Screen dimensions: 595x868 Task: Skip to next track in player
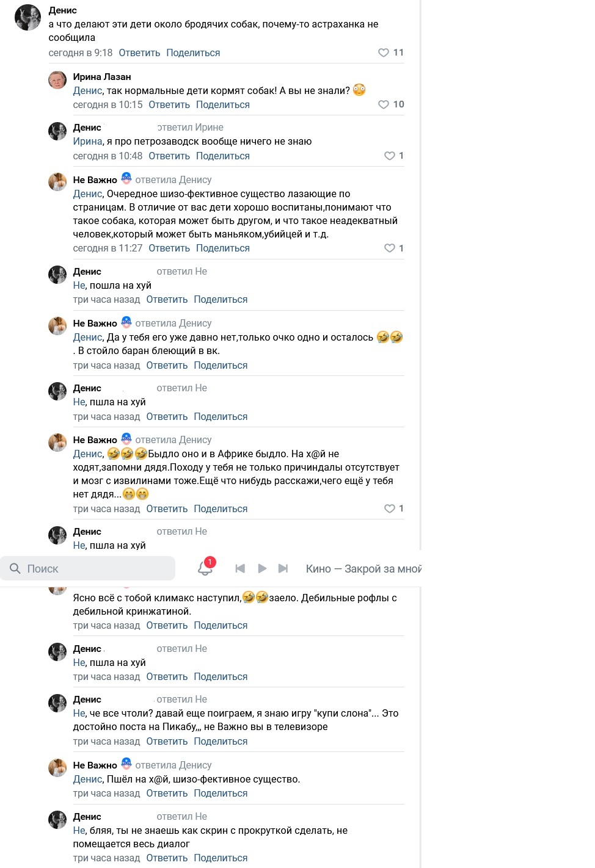pos(283,569)
